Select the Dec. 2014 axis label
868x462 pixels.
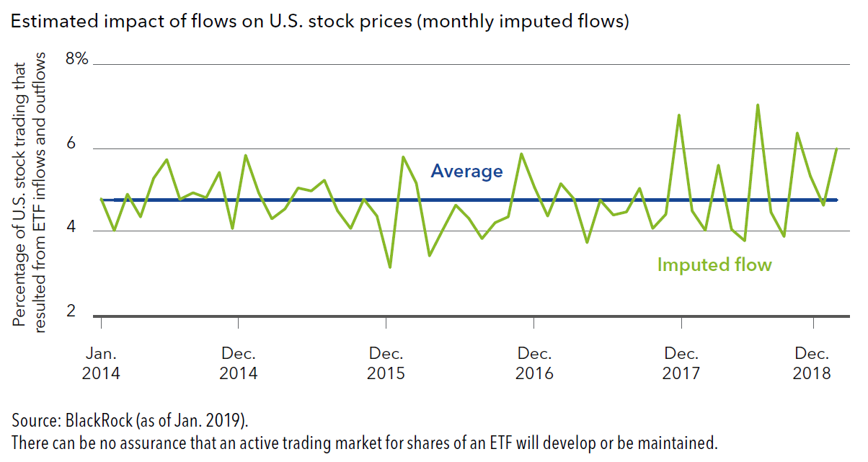coord(239,364)
